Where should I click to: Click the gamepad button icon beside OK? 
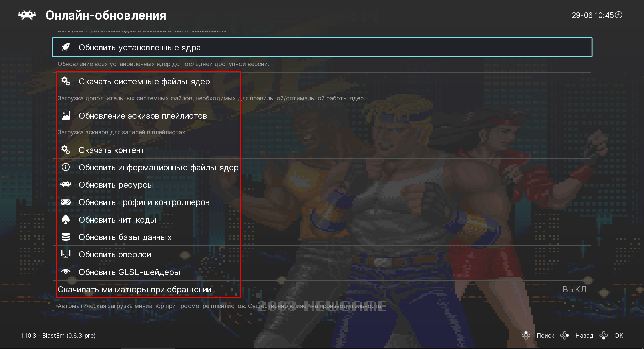click(604, 335)
